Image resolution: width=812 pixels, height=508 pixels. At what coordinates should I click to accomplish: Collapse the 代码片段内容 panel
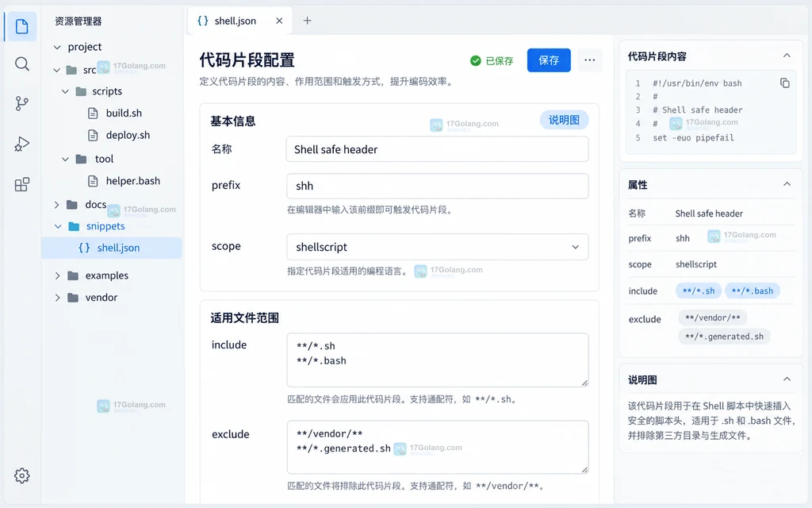(x=787, y=56)
